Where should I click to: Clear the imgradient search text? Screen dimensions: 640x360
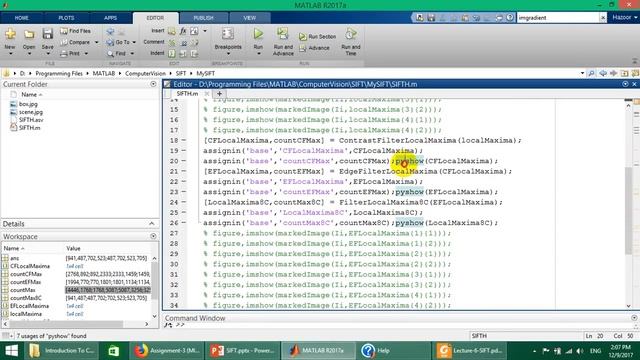pos(603,18)
